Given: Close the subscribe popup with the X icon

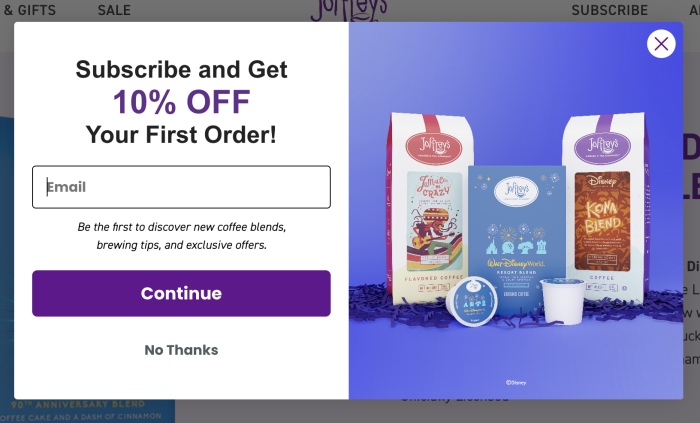Looking at the screenshot, I should point(661,44).
